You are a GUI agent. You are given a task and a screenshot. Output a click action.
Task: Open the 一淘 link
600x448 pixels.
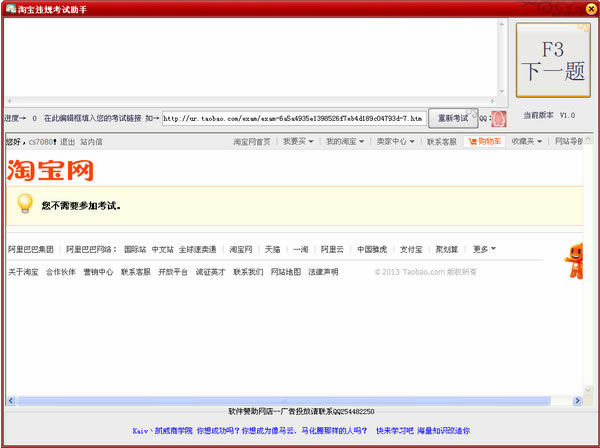tap(300, 249)
